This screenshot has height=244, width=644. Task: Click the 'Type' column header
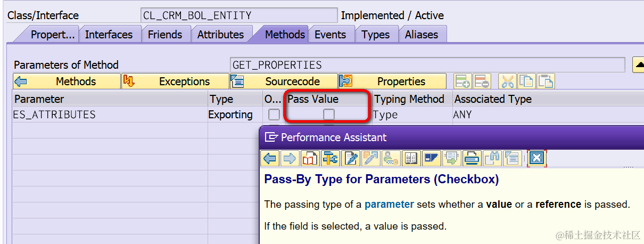click(235, 99)
